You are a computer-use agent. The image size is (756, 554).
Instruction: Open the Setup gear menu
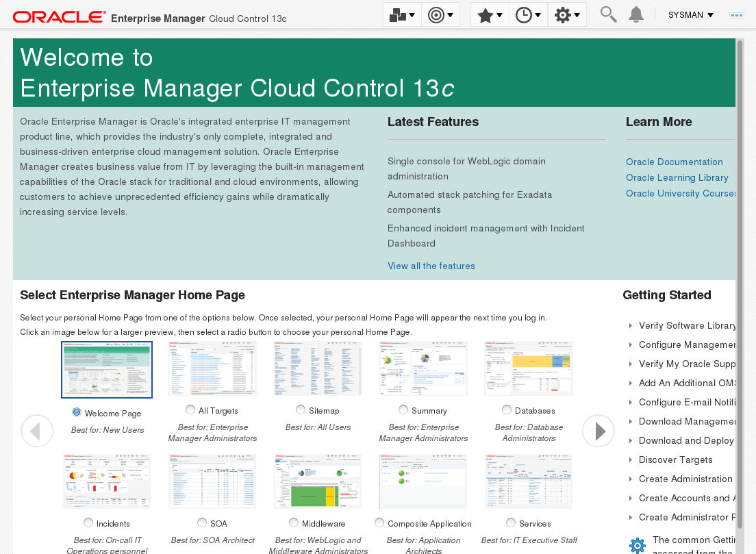coord(566,15)
